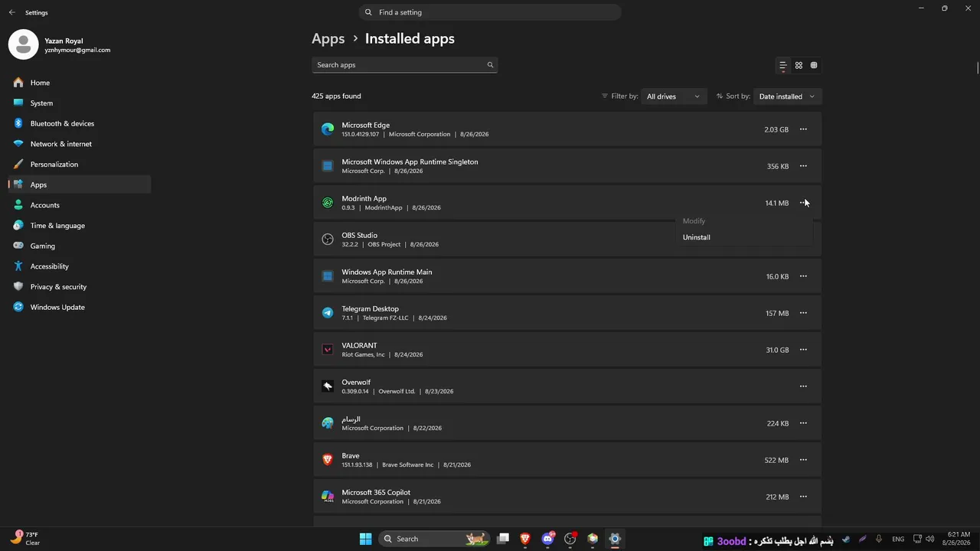This screenshot has width=980, height=551.
Task: Open more options for Brave
Action: click(803, 460)
